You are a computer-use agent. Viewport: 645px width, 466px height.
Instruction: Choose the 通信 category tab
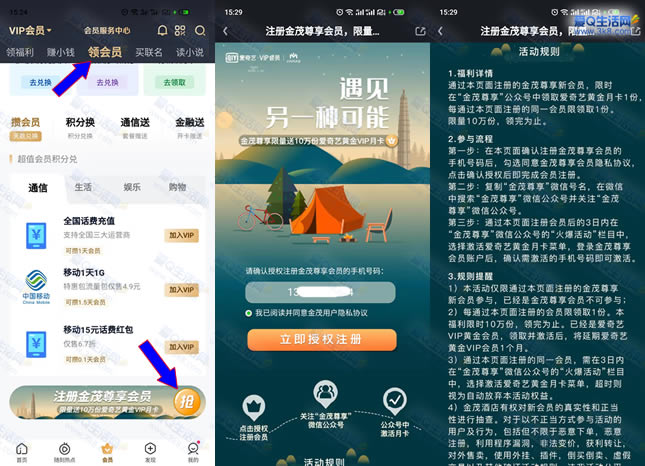point(38,188)
